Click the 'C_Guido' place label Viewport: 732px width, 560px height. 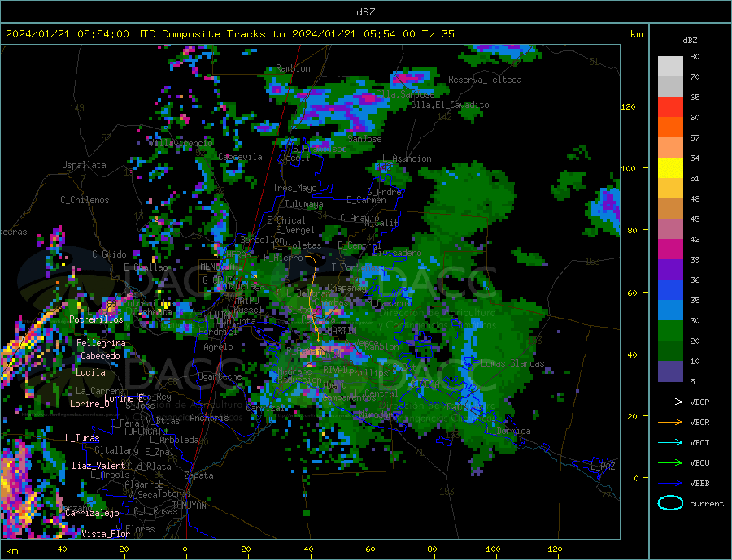click(x=109, y=254)
